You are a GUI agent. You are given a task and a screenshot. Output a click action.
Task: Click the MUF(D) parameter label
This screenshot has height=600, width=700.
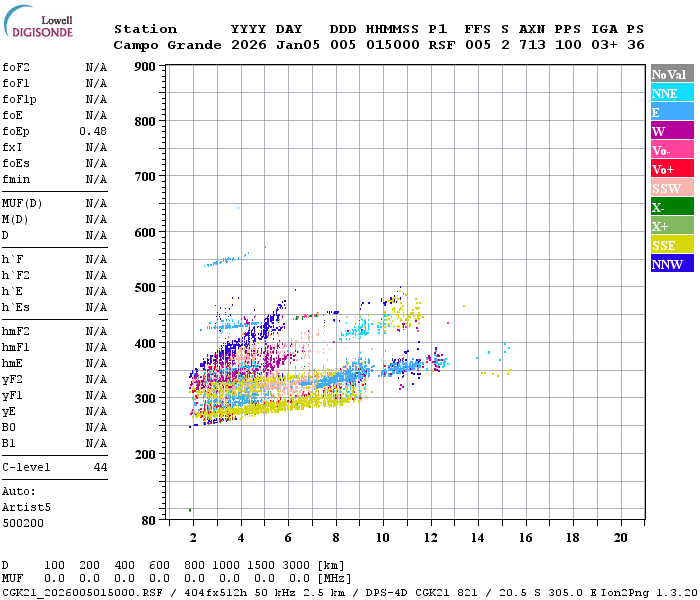(22, 204)
